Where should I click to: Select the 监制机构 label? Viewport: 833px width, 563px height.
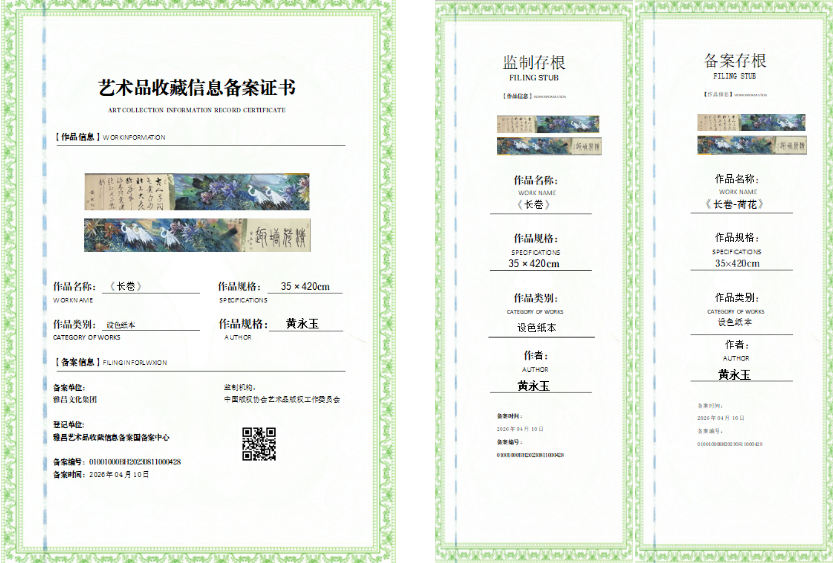pos(240,388)
